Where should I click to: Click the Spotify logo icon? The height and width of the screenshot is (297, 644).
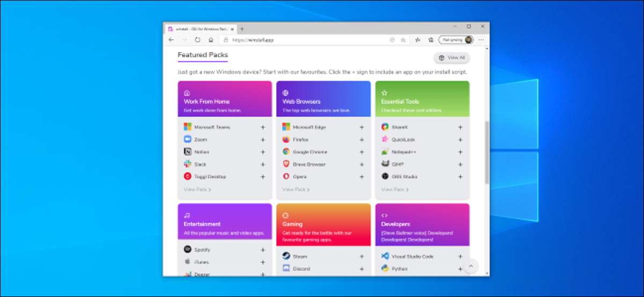click(187, 249)
